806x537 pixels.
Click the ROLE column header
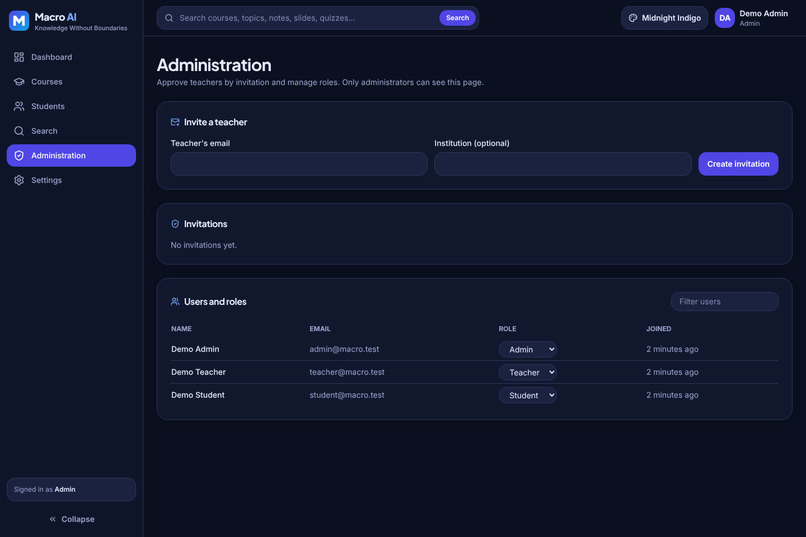tap(507, 329)
